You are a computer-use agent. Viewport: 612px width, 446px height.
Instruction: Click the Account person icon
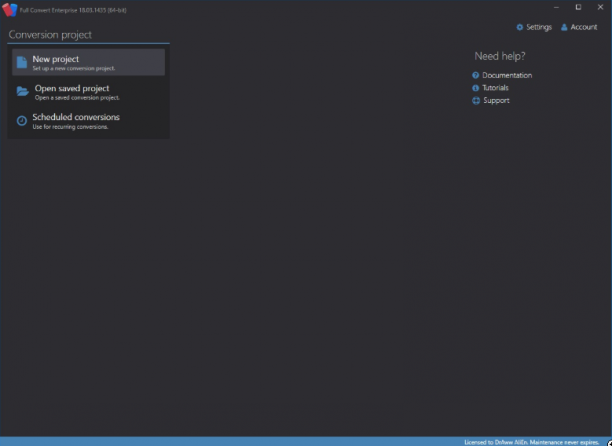tap(564, 27)
